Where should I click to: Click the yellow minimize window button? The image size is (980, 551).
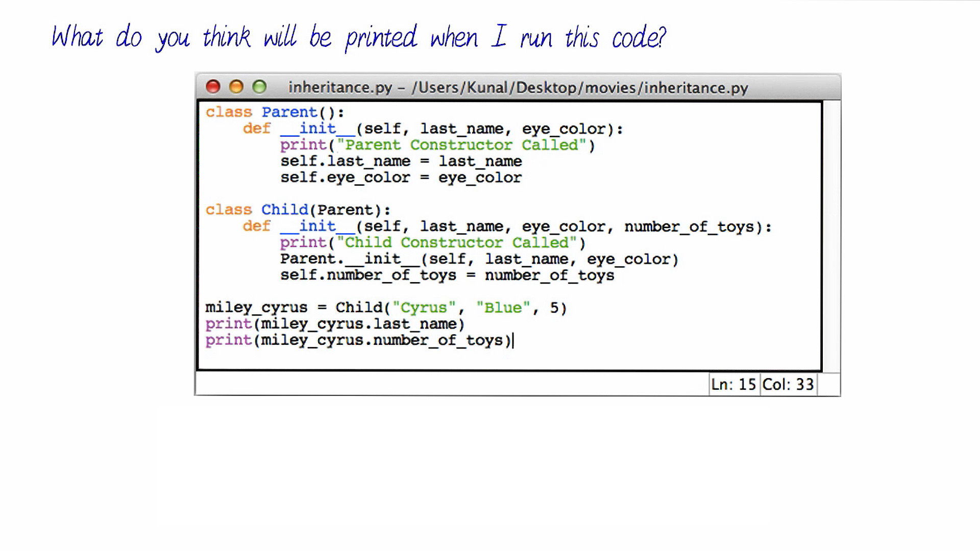coord(236,87)
